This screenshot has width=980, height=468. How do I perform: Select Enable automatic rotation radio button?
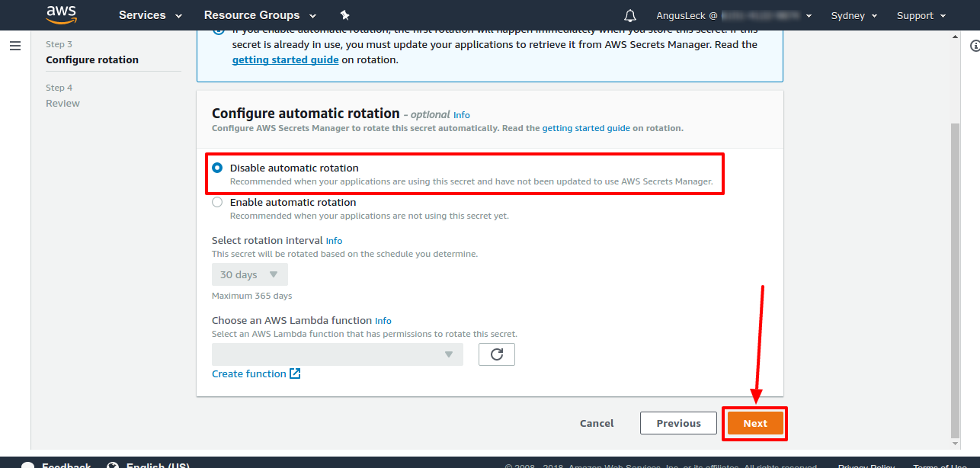[x=217, y=202]
